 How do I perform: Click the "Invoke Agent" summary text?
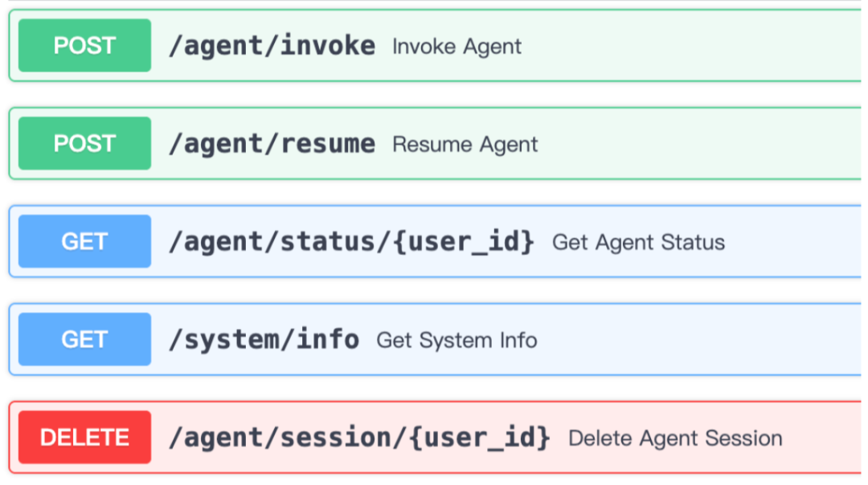pos(457,47)
